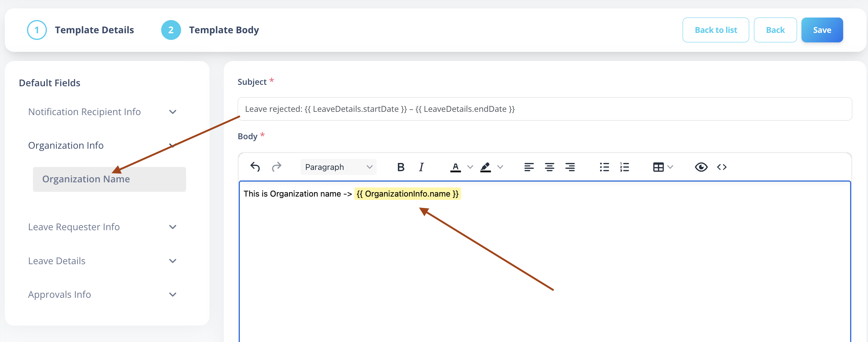Click into the Subject input field
Screen dimensions: 868x342
(545, 109)
